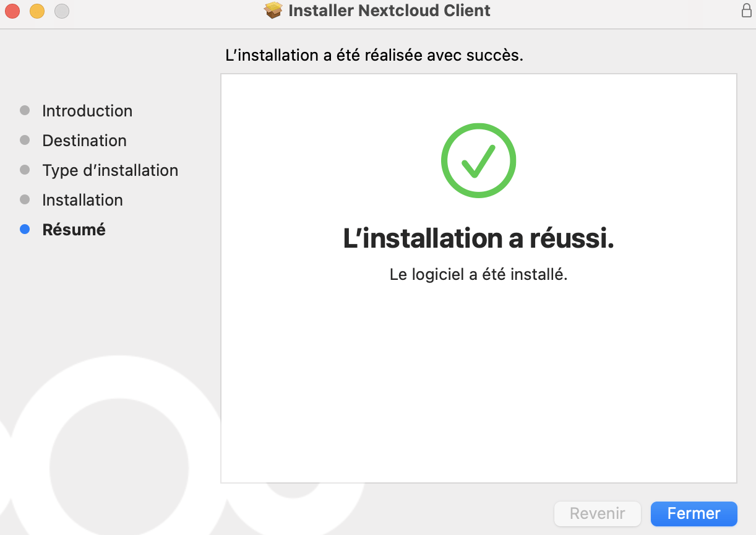The height and width of the screenshot is (535, 756).
Task: Select the Installation step in sidebar
Action: point(82,200)
